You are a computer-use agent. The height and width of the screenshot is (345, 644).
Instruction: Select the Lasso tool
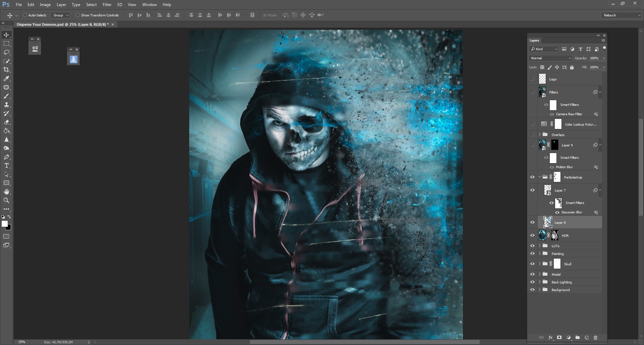6,52
